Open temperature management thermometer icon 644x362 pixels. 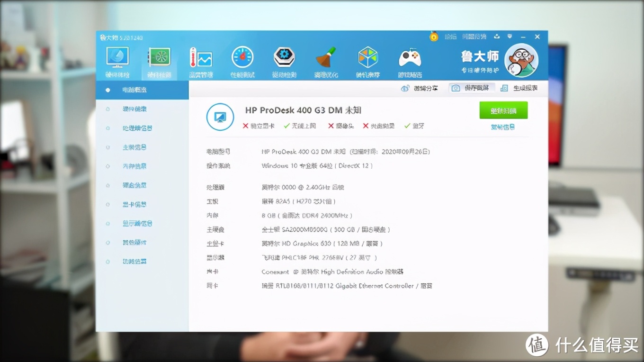201,57
